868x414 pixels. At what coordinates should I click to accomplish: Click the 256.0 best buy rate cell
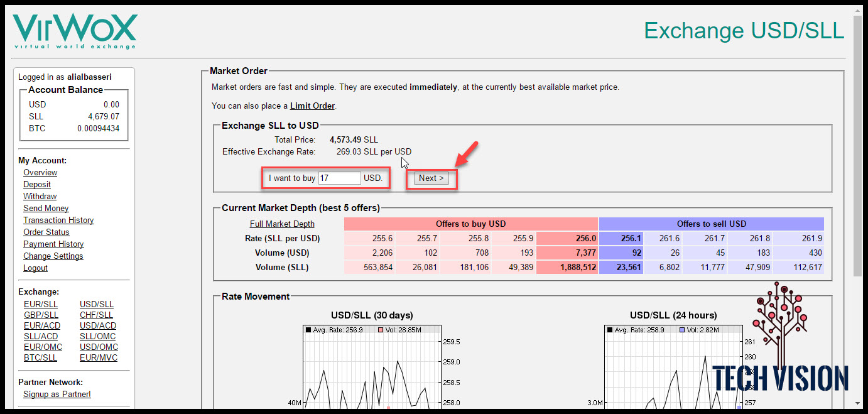[567, 238]
